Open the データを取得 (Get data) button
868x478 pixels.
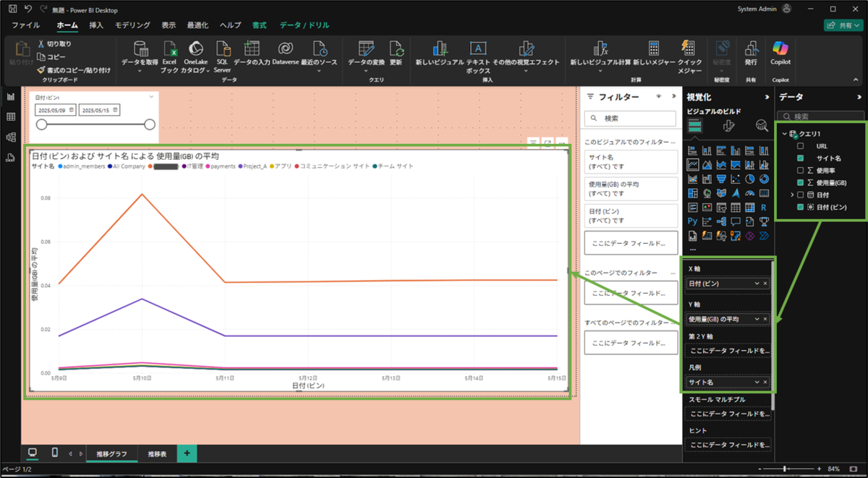click(x=140, y=56)
